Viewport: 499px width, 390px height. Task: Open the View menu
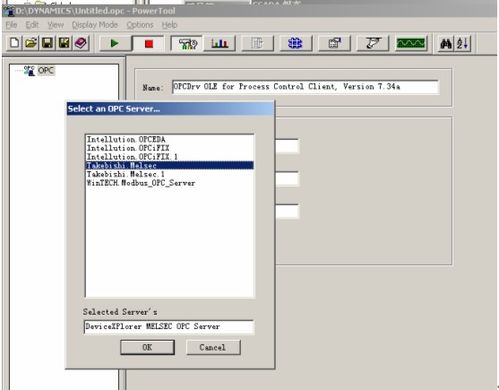coord(55,25)
